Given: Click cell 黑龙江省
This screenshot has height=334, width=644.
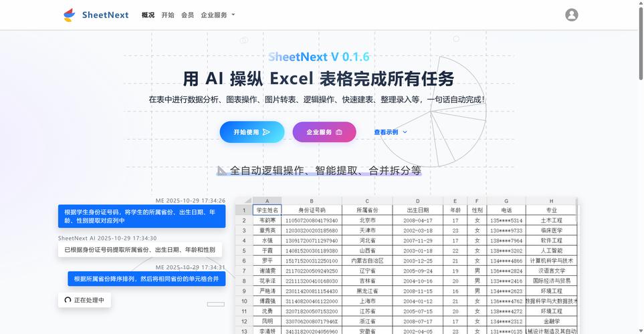Looking at the screenshot, I should (x=367, y=291).
